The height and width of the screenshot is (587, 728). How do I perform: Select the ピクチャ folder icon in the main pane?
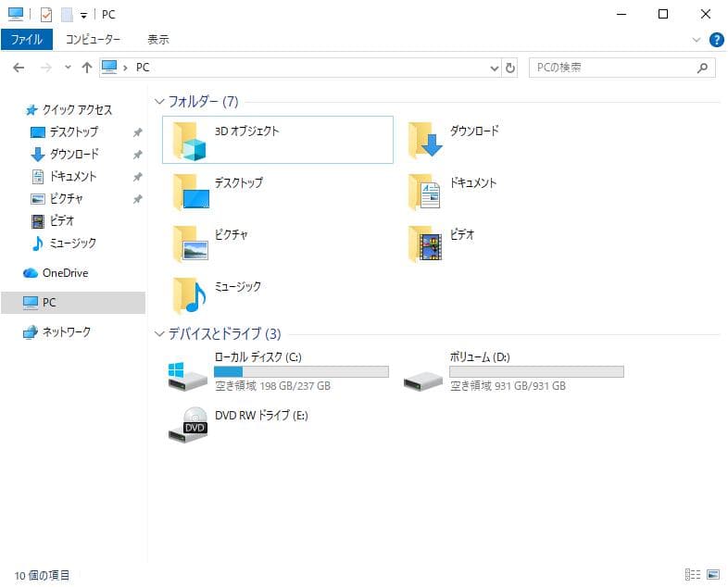pos(191,244)
